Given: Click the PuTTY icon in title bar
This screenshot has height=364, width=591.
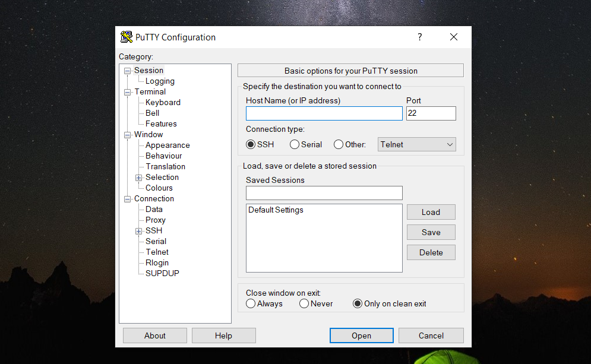Looking at the screenshot, I should (x=127, y=37).
